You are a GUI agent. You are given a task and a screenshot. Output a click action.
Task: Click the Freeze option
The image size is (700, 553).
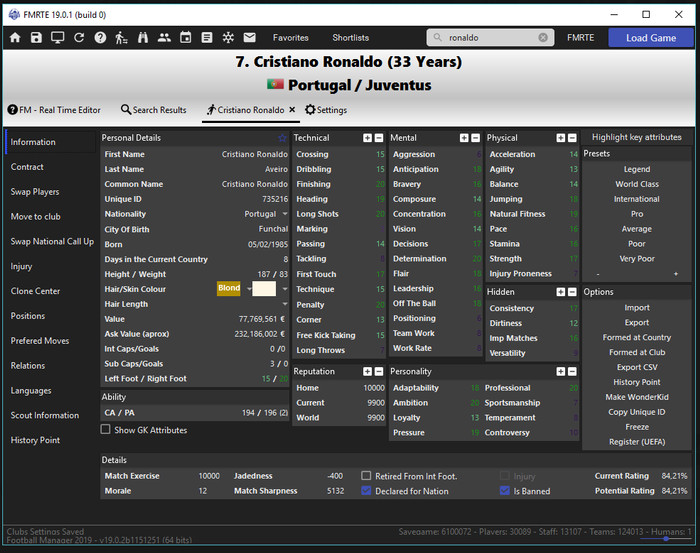[x=637, y=427]
